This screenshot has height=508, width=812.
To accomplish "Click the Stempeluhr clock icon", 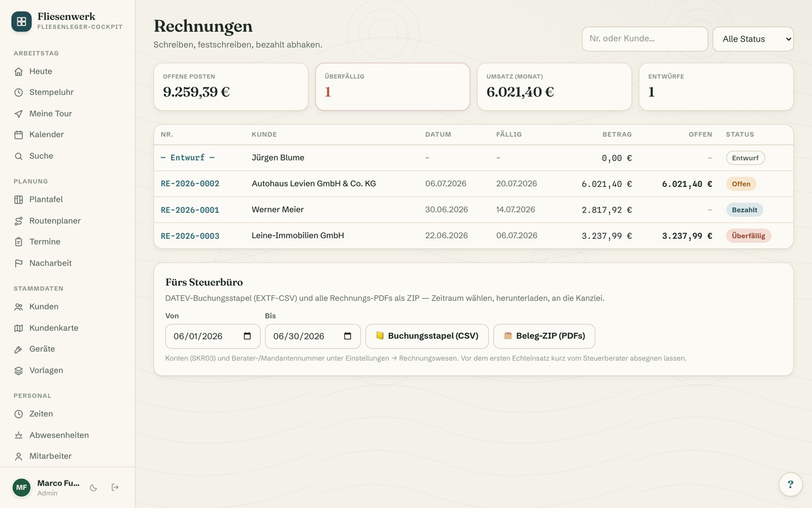I will 19,92.
